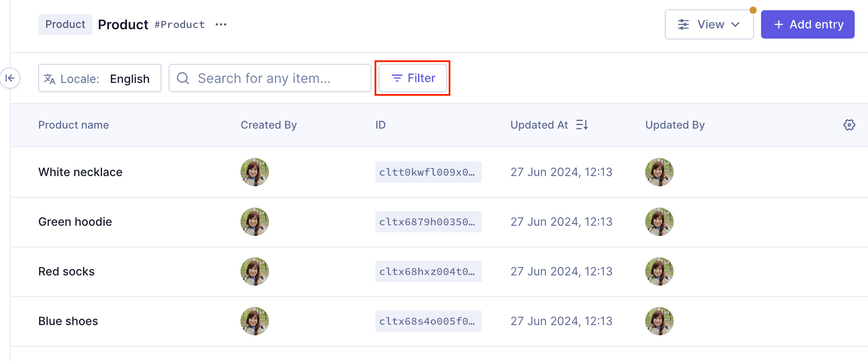Toggle the Updated At sort order icon

pos(582,125)
